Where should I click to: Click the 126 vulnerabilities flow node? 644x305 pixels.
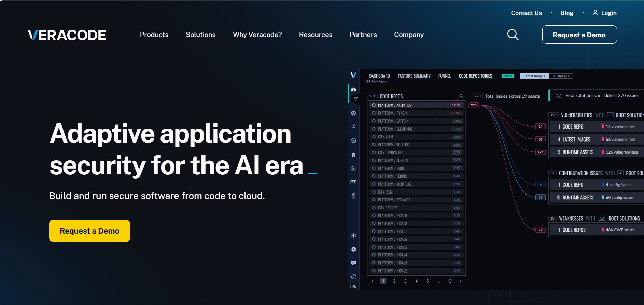tap(540, 152)
